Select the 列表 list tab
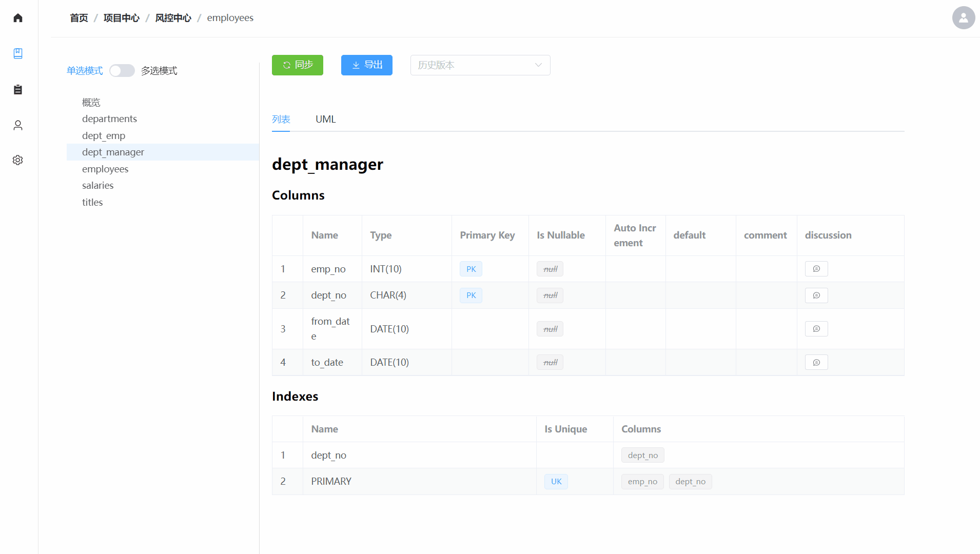This screenshot has width=980, height=554. pos(281,120)
